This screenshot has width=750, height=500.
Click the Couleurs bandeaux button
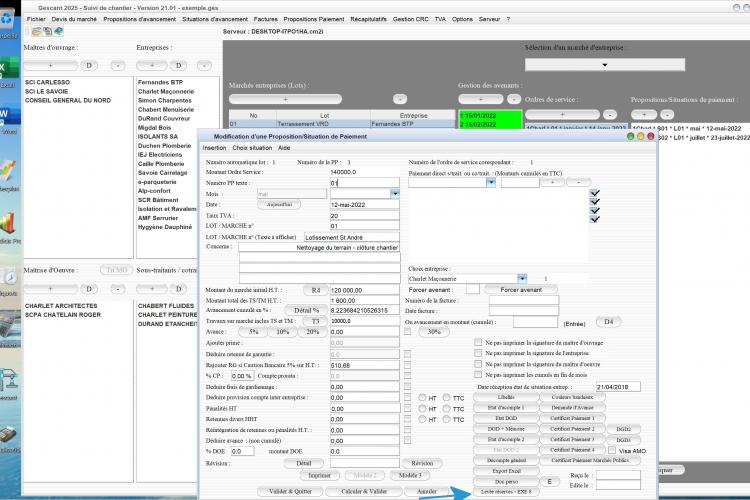(x=572, y=397)
